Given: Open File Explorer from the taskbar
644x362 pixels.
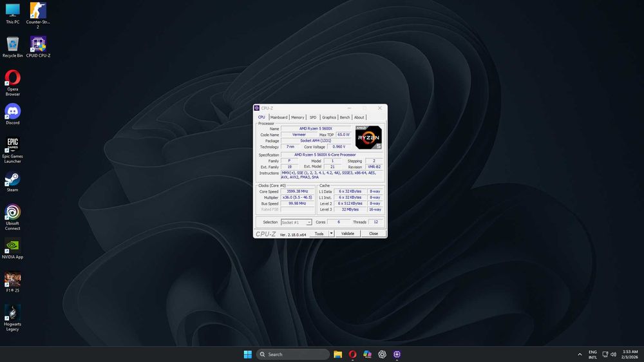Looking at the screenshot, I should [337, 354].
